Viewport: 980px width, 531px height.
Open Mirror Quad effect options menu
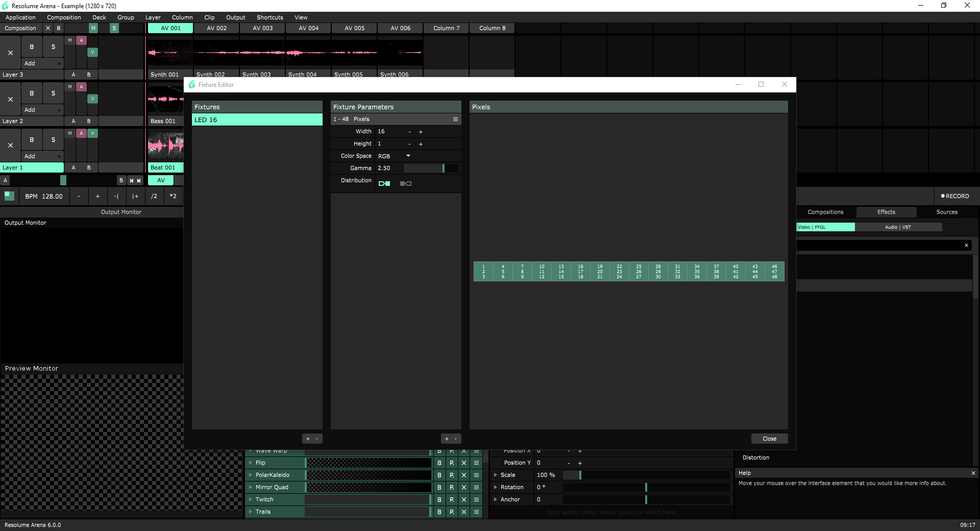476,488
